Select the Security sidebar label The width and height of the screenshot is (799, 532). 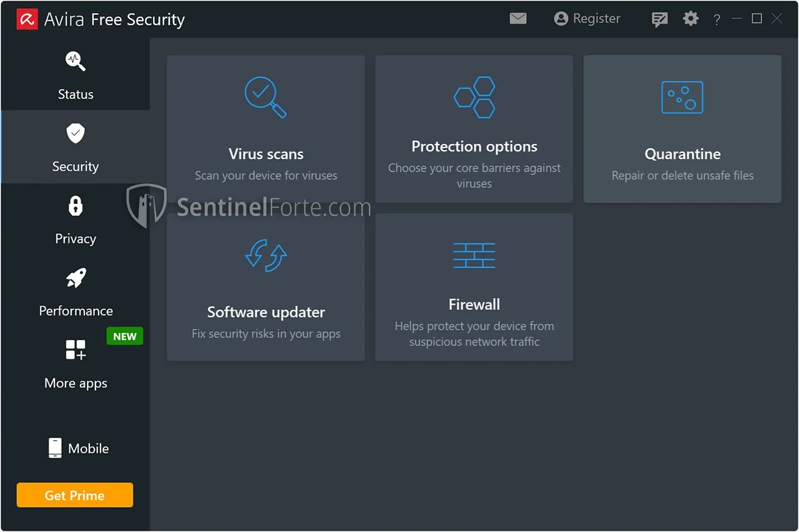(x=76, y=167)
